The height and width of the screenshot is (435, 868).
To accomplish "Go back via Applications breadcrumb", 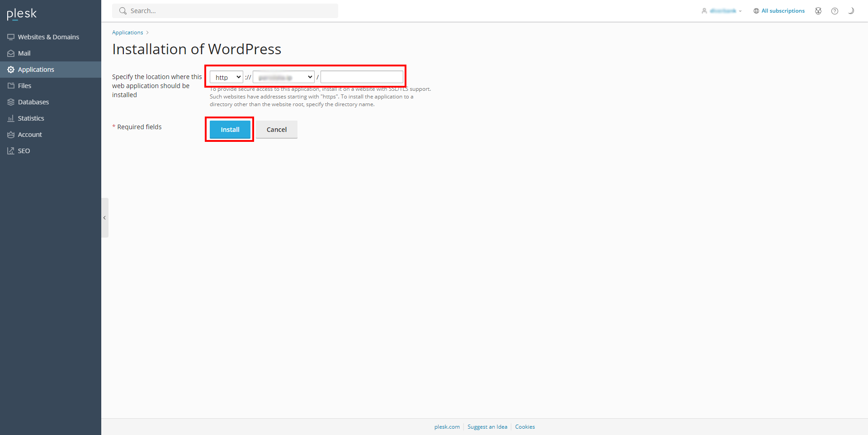I will pos(127,33).
